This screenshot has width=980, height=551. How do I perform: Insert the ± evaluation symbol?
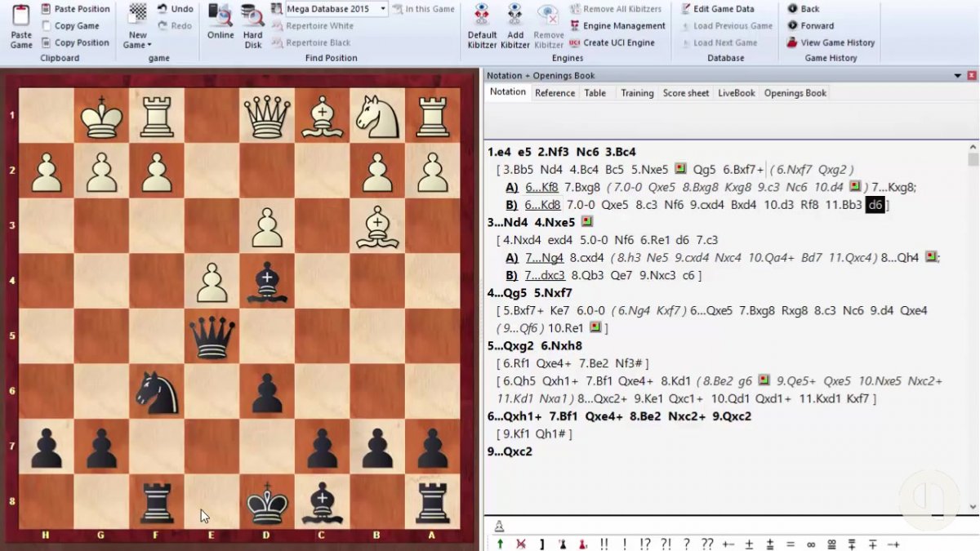pos(749,544)
